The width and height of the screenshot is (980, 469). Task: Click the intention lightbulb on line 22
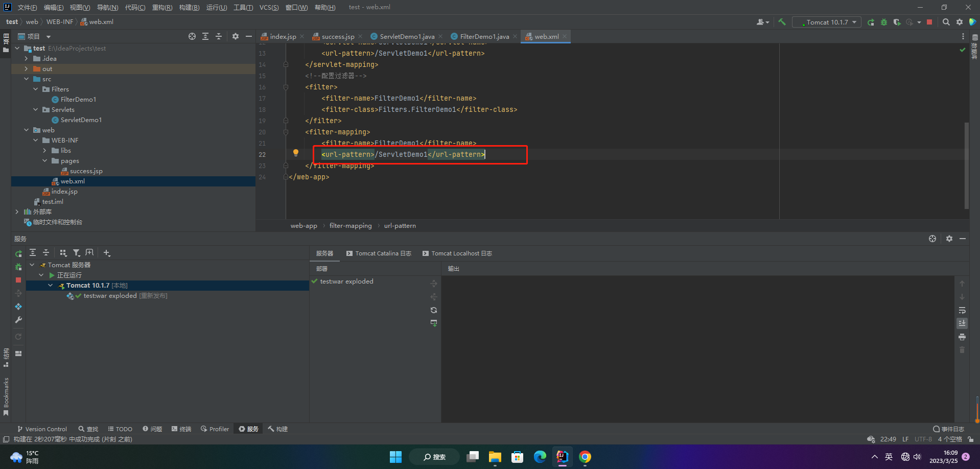click(295, 153)
